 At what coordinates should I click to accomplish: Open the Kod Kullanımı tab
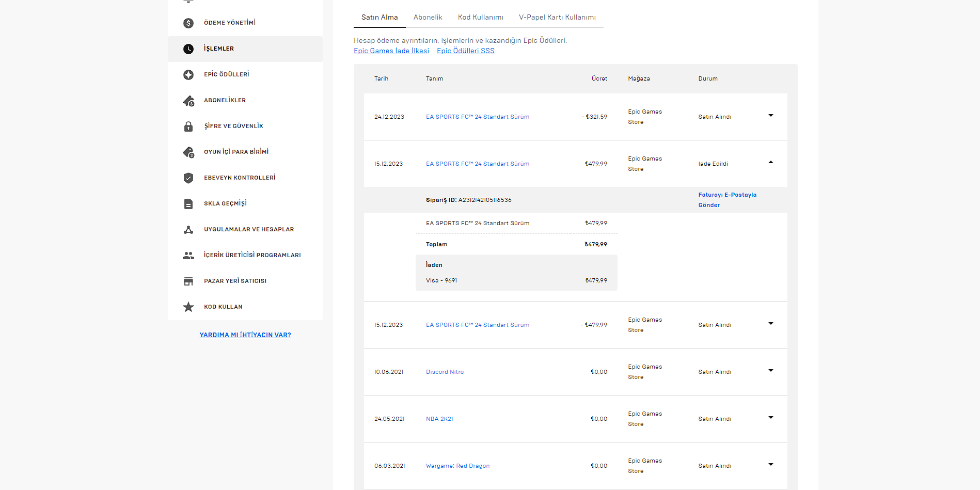pyautogui.click(x=480, y=18)
